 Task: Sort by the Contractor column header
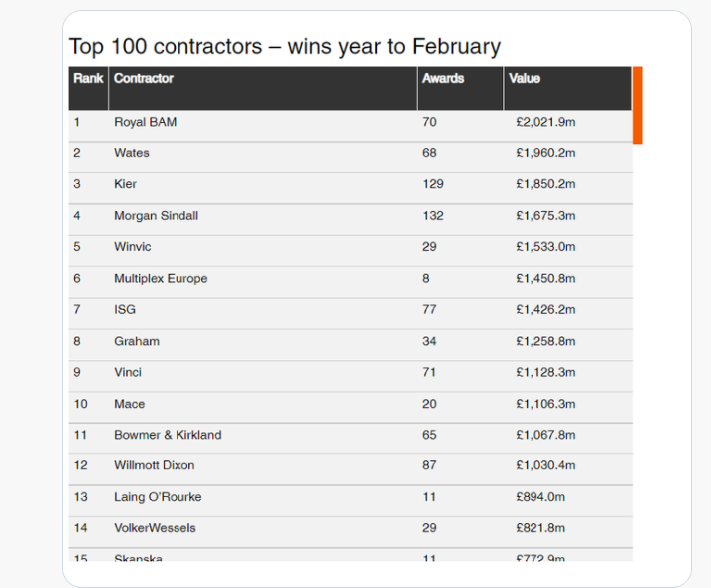(144, 78)
